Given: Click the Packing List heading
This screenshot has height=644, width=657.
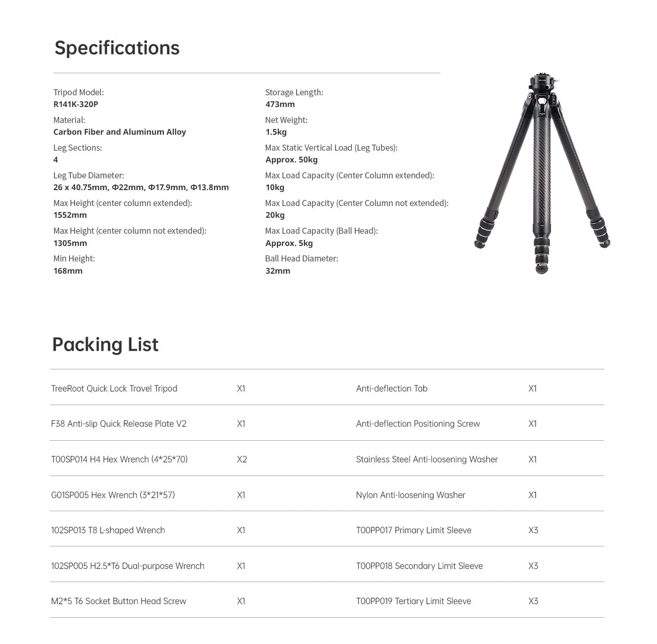Looking at the screenshot, I should [x=105, y=345].
